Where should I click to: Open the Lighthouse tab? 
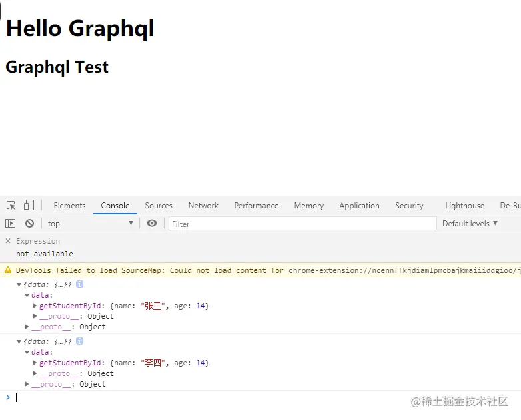(464, 206)
